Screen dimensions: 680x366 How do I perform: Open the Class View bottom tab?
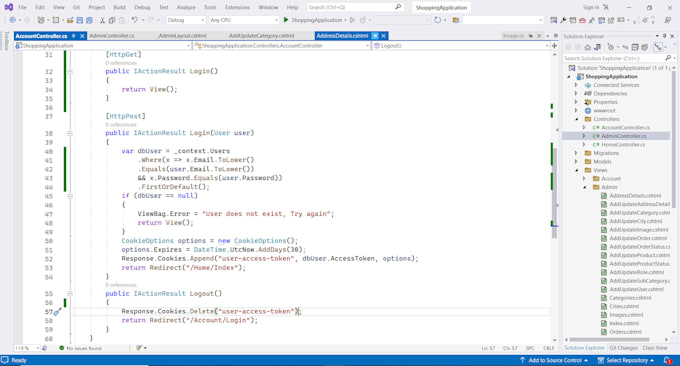(655, 348)
